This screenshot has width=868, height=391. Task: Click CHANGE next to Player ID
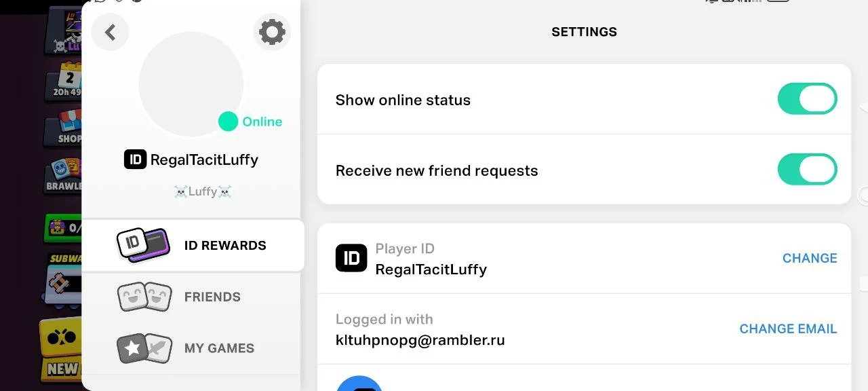[x=810, y=259]
